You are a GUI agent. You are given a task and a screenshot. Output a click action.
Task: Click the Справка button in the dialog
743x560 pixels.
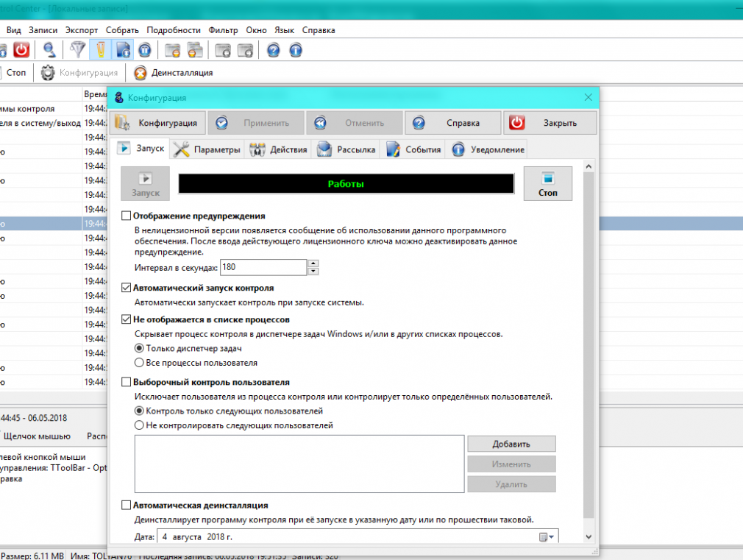tap(452, 123)
